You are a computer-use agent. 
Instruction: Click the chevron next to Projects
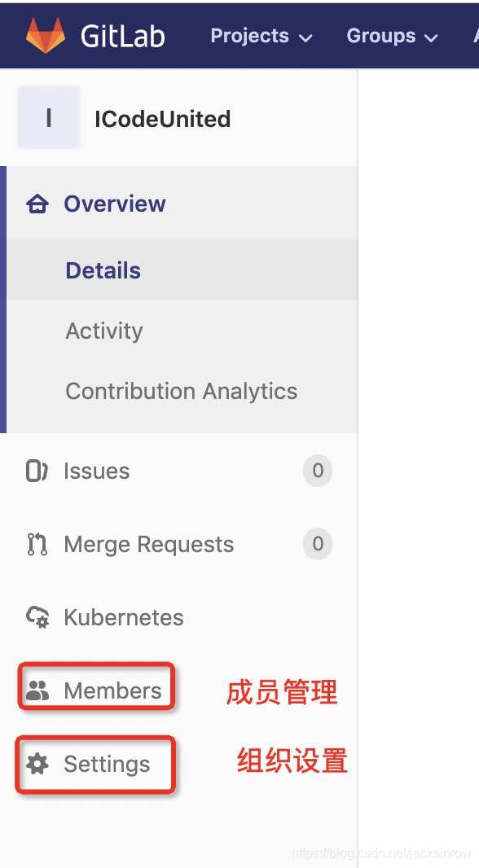click(x=305, y=38)
